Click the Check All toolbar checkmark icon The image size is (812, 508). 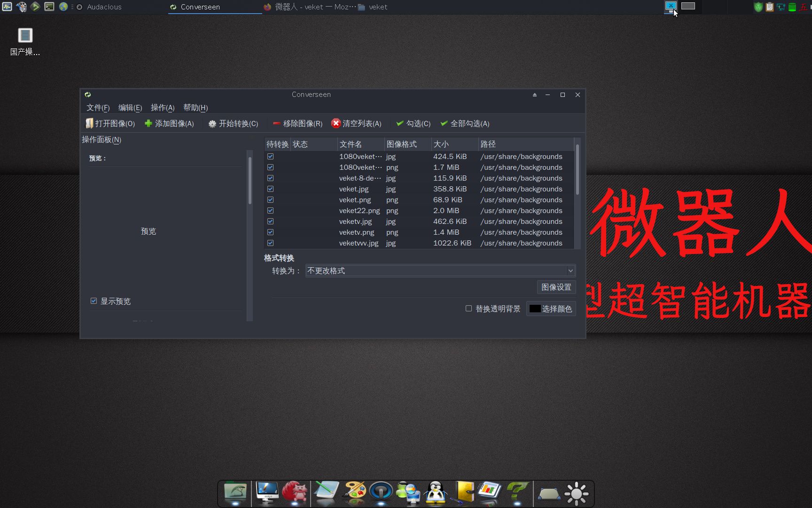tap(444, 123)
